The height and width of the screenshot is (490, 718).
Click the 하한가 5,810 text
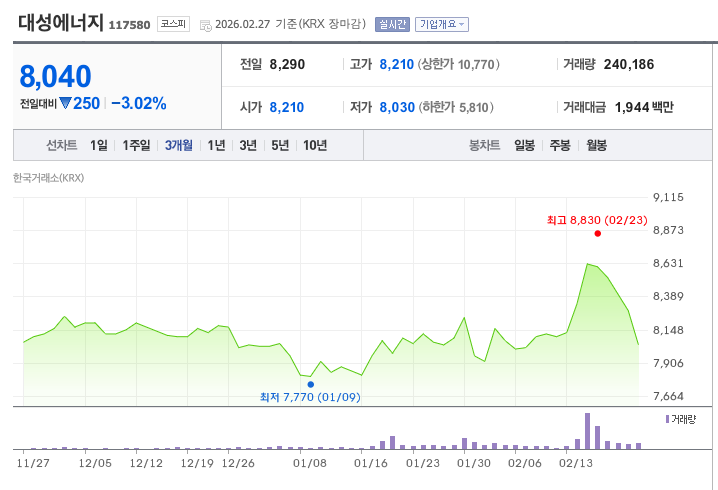[456, 108]
